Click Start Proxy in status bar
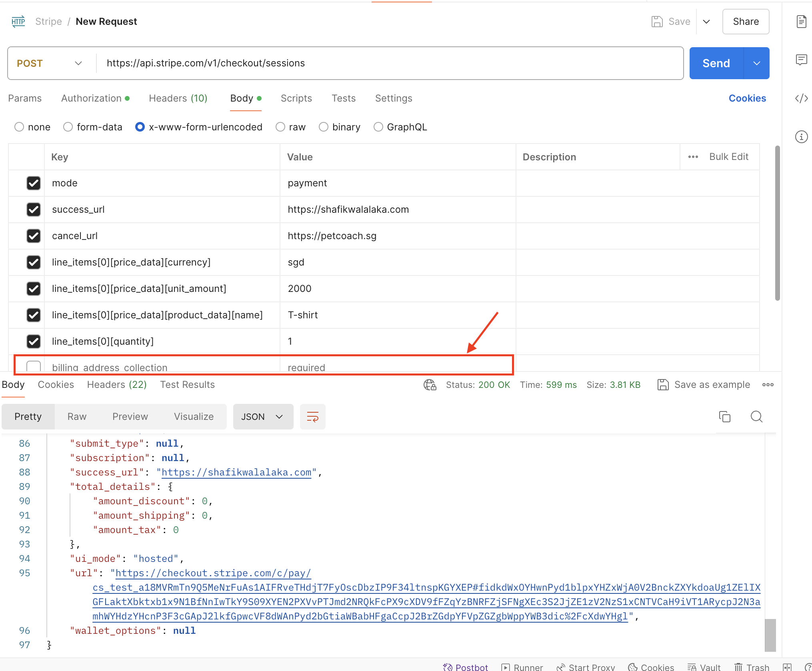 point(586,667)
